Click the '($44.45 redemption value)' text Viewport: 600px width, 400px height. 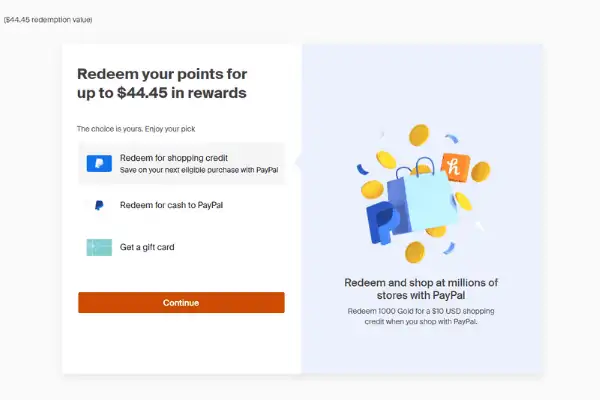(48, 20)
